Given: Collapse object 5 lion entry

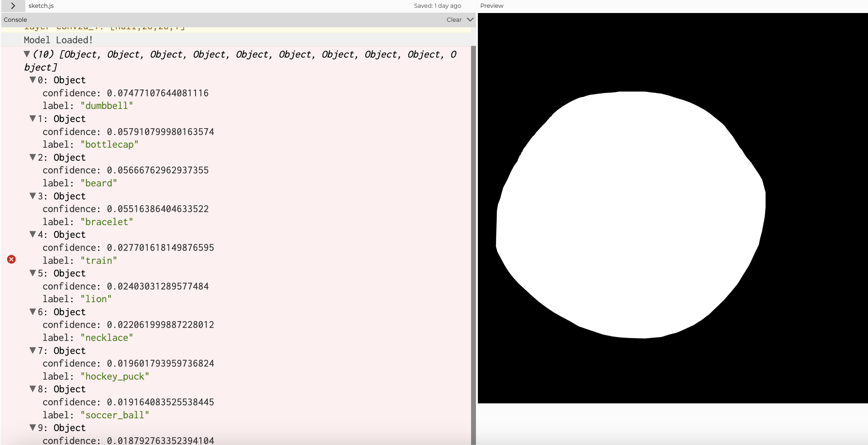Looking at the screenshot, I should [x=33, y=273].
